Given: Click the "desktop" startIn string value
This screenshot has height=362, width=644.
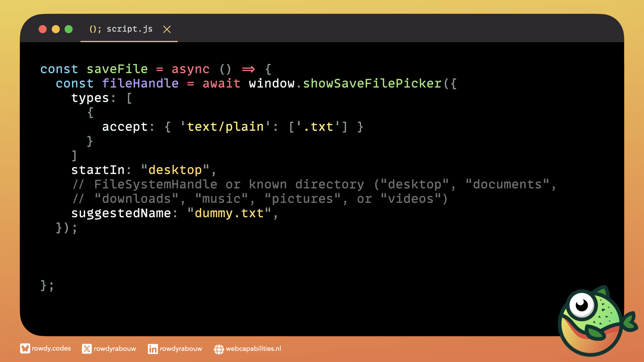Looking at the screenshot, I should [175, 170].
